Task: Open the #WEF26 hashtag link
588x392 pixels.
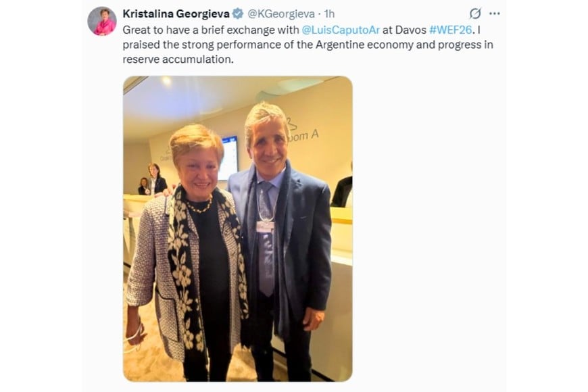Action: pos(450,30)
